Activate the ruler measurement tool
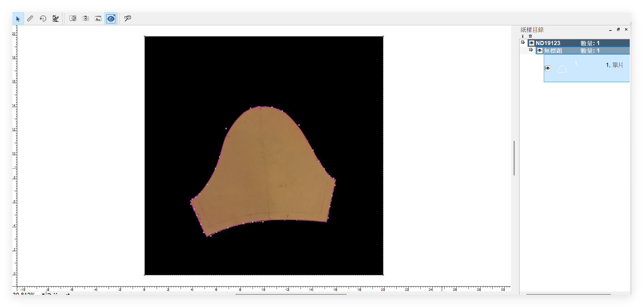Screen dimensions: 644x307 pyautogui.click(x=30, y=18)
